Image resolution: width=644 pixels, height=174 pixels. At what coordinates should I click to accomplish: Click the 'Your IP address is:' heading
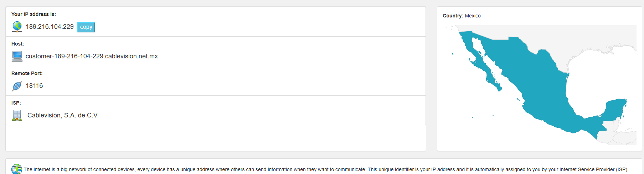click(x=34, y=14)
